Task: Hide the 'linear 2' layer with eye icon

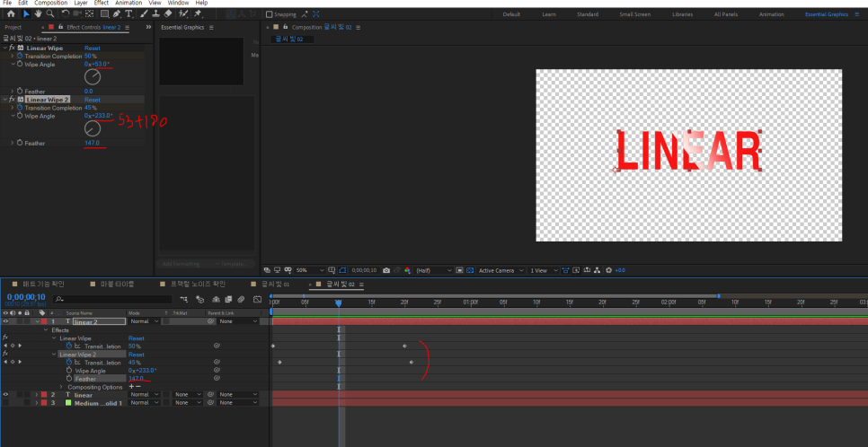Action: pyautogui.click(x=5, y=321)
